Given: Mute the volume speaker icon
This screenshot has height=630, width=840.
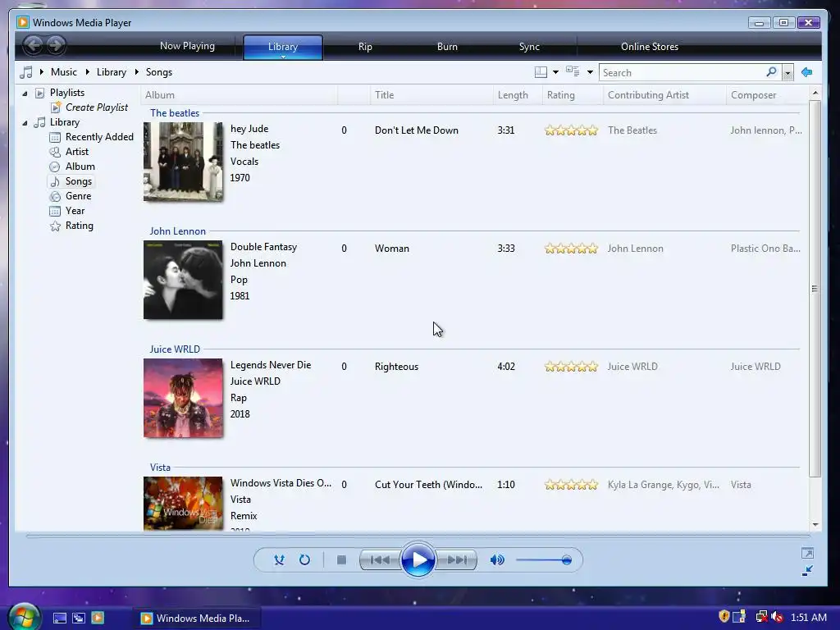Looking at the screenshot, I should [497, 559].
